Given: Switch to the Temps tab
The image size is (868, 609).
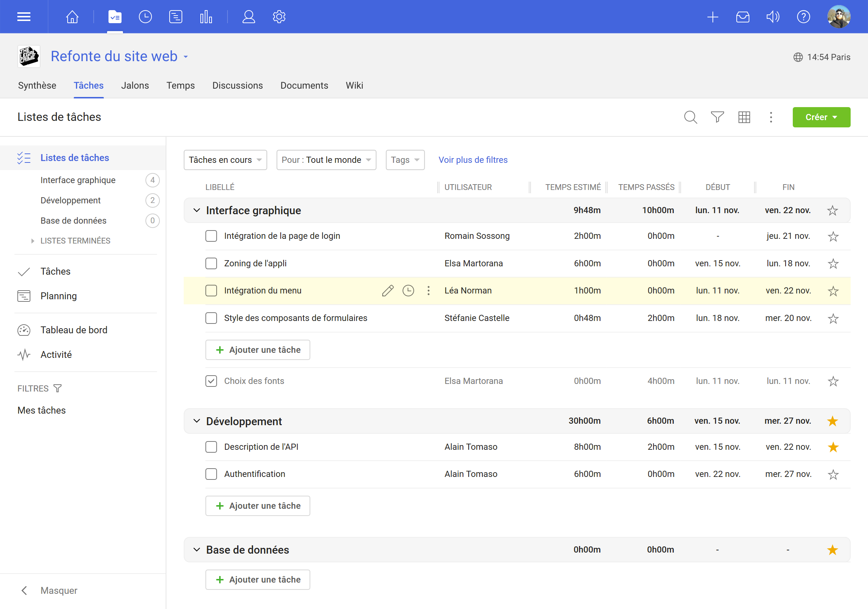Looking at the screenshot, I should pyautogui.click(x=181, y=85).
